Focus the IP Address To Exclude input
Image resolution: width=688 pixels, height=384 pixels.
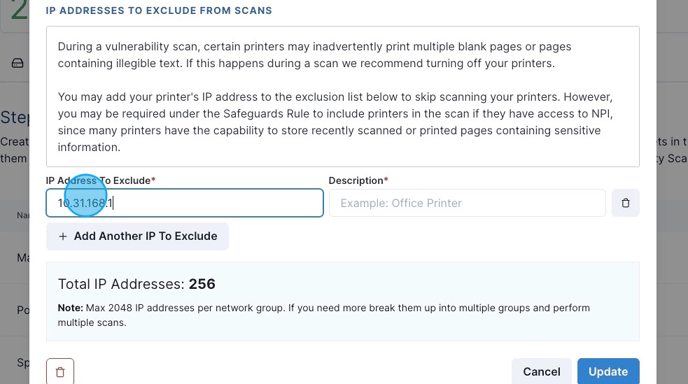(x=185, y=203)
